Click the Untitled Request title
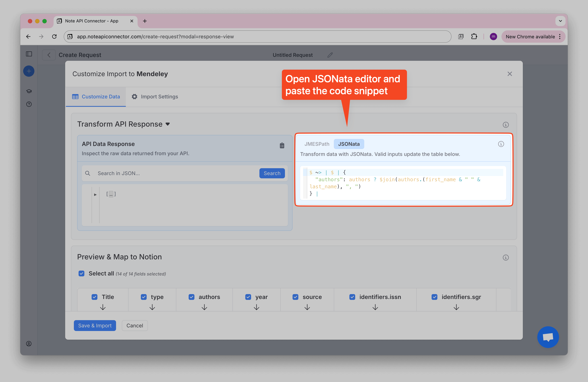The image size is (588, 382). 293,55
